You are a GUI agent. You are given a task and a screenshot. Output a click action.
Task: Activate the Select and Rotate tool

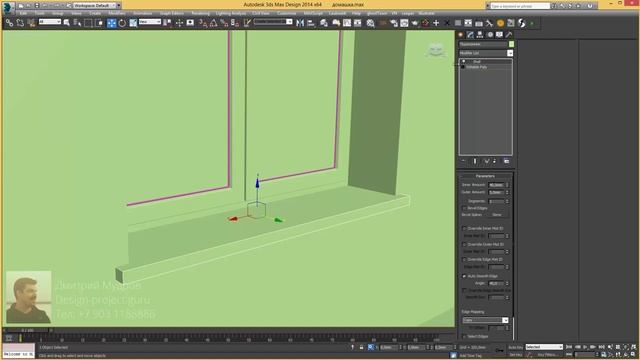click(122, 23)
